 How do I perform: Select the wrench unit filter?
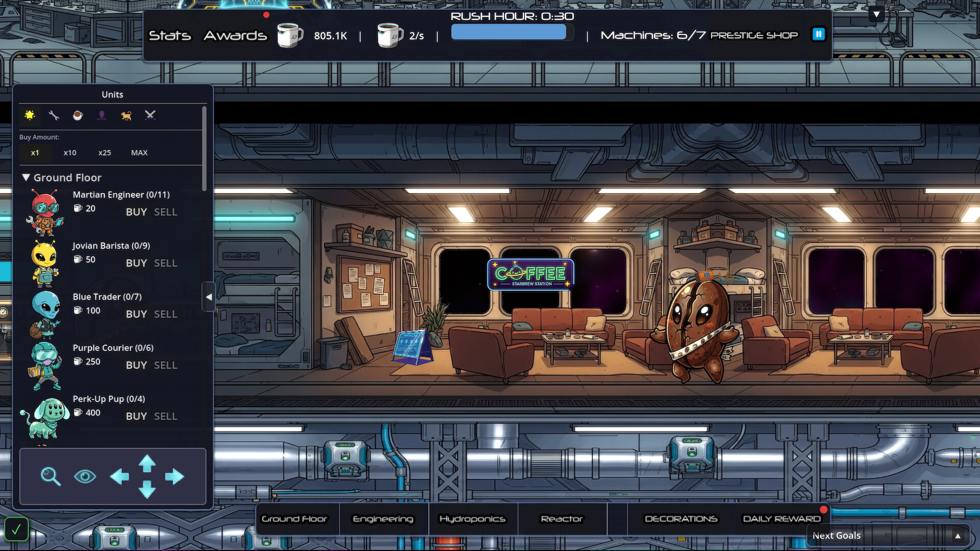coord(54,116)
